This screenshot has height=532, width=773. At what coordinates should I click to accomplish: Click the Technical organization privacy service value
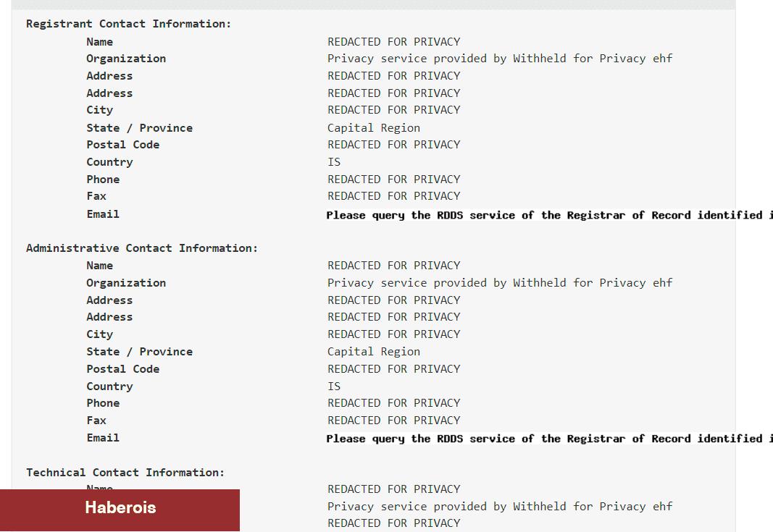click(499, 507)
